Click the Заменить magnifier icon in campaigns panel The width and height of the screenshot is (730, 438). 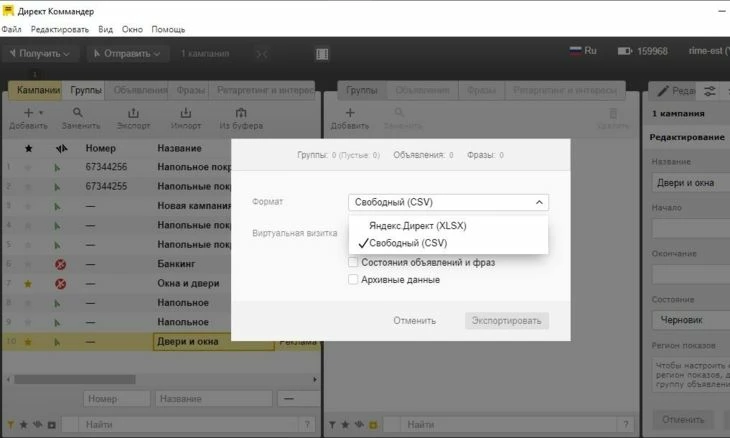click(x=78, y=113)
